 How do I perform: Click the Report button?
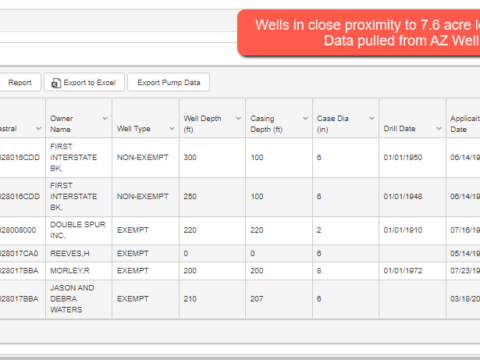(x=20, y=82)
